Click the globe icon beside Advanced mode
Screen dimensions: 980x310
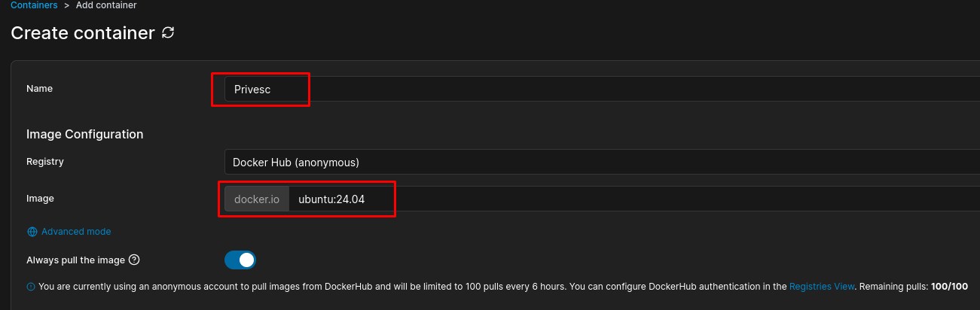coord(32,232)
